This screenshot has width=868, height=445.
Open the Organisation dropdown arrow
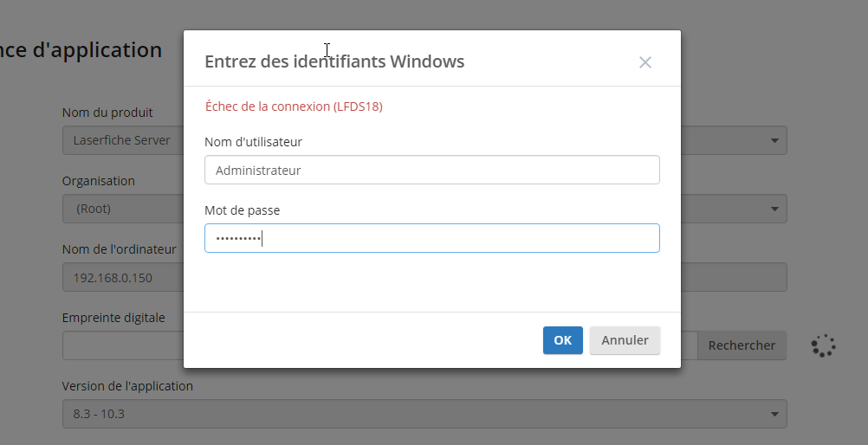tap(774, 209)
